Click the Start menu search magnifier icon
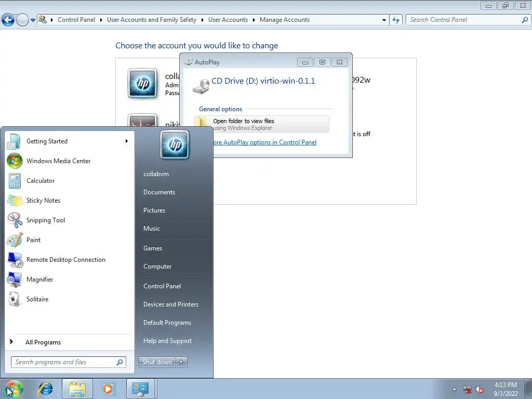This screenshot has width=532, height=399. click(119, 362)
